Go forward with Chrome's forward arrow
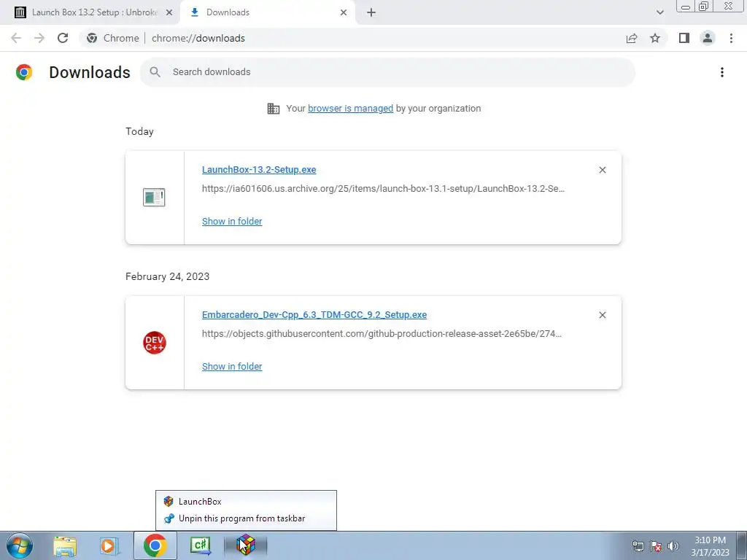 pos(39,38)
